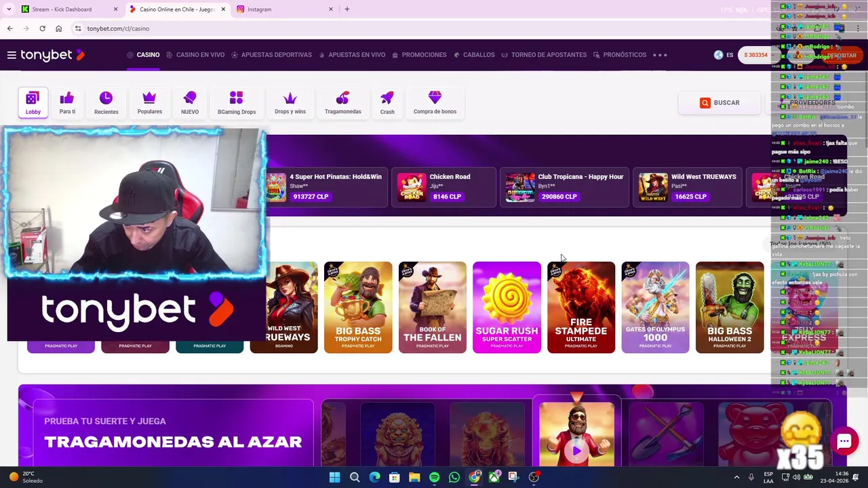
Task: Select the Lobby category icon
Action: coord(33,103)
